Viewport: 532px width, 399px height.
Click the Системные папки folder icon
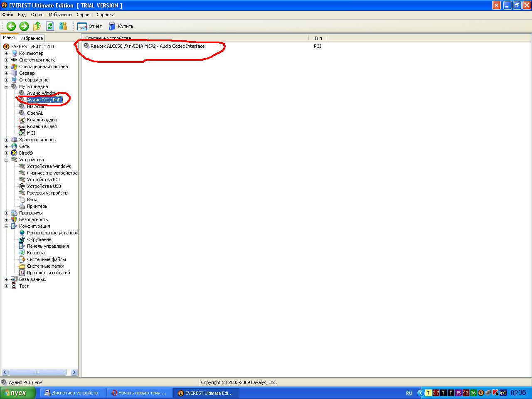[x=22, y=266]
